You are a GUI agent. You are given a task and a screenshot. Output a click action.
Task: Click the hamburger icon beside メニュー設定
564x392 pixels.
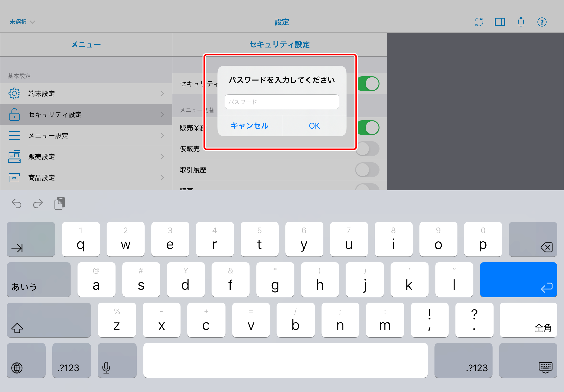(x=14, y=135)
